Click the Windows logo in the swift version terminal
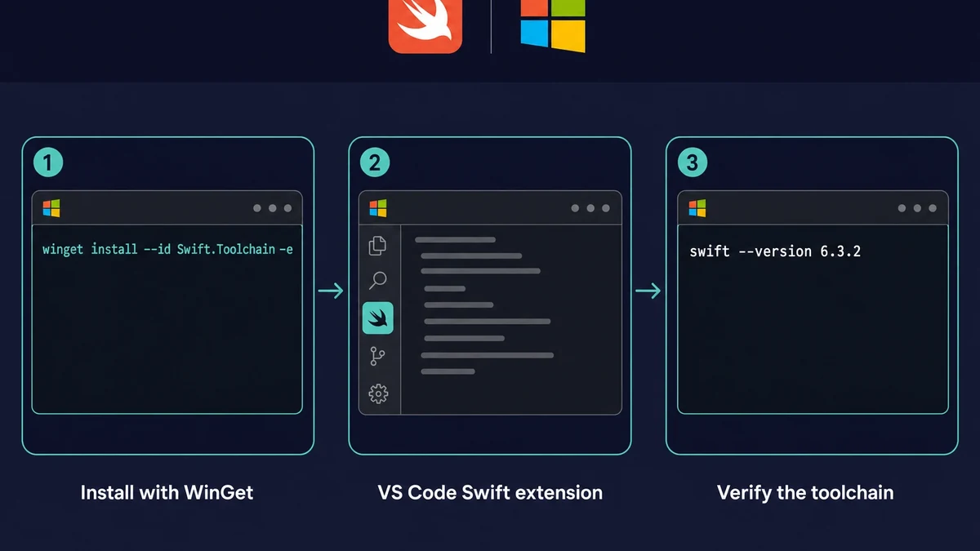 pos(697,208)
